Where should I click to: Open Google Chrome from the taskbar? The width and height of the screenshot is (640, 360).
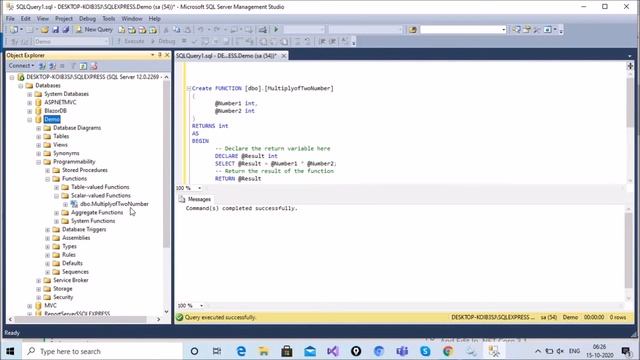point(448,351)
